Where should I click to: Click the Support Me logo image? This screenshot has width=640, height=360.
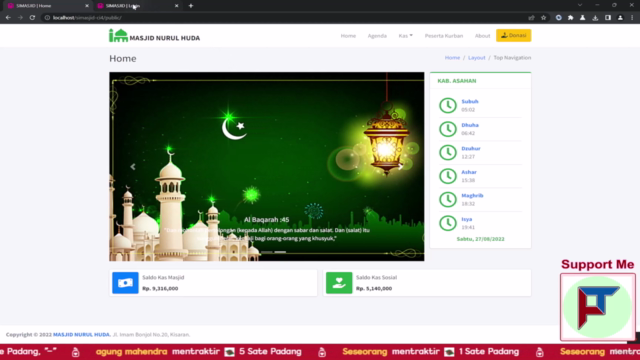pos(598,307)
